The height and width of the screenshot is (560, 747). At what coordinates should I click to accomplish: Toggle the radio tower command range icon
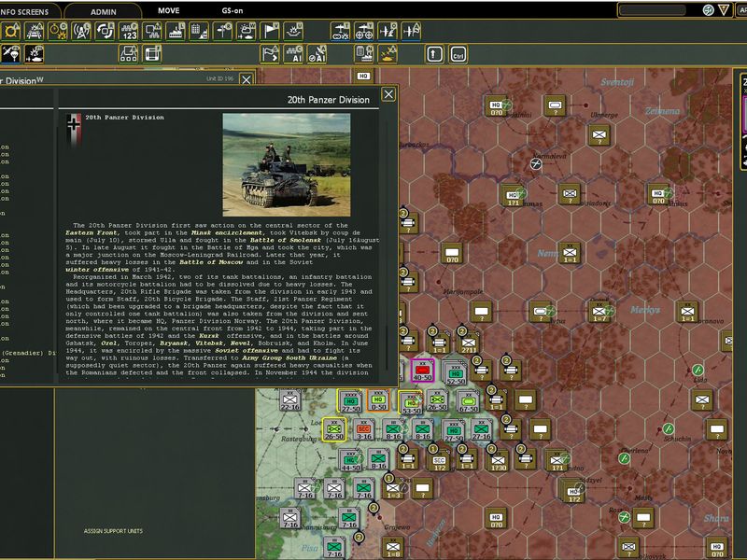[81, 31]
